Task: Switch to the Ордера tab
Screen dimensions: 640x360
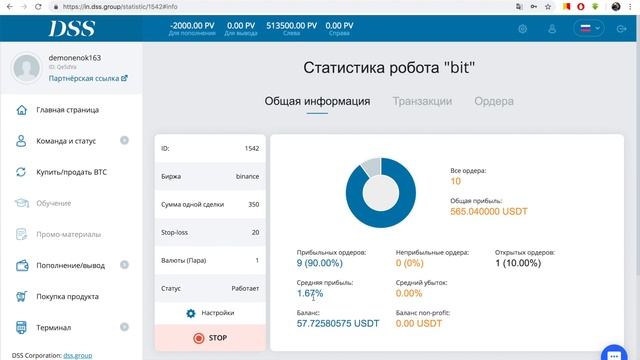Action: (494, 101)
